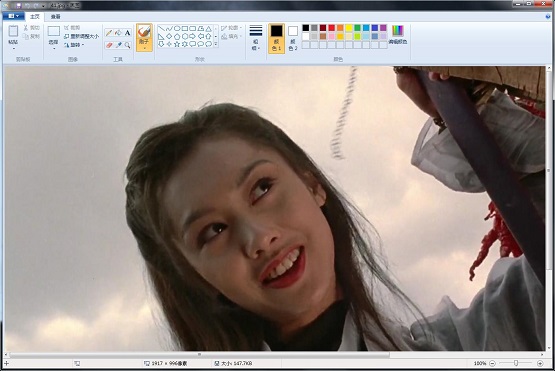Click the zoom out minus button
Screen dimensions: 555x371
pyautogui.click(x=492, y=363)
